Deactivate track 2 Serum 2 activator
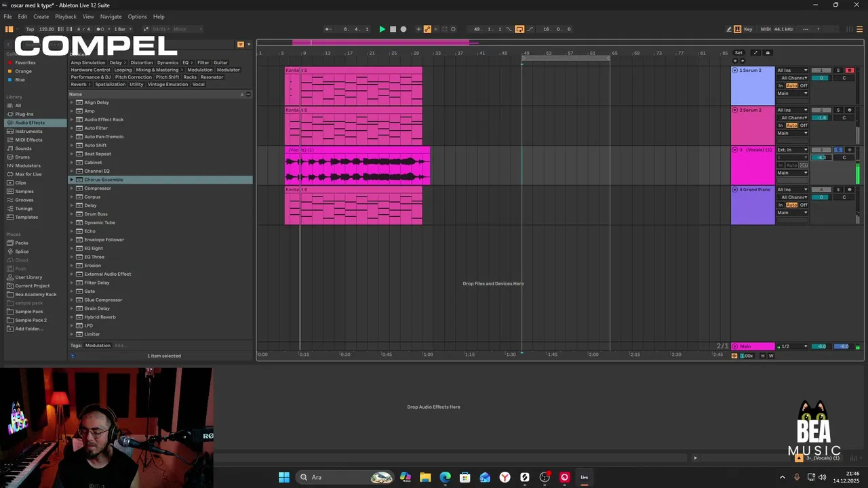This screenshot has height=488, width=868. (x=821, y=110)
